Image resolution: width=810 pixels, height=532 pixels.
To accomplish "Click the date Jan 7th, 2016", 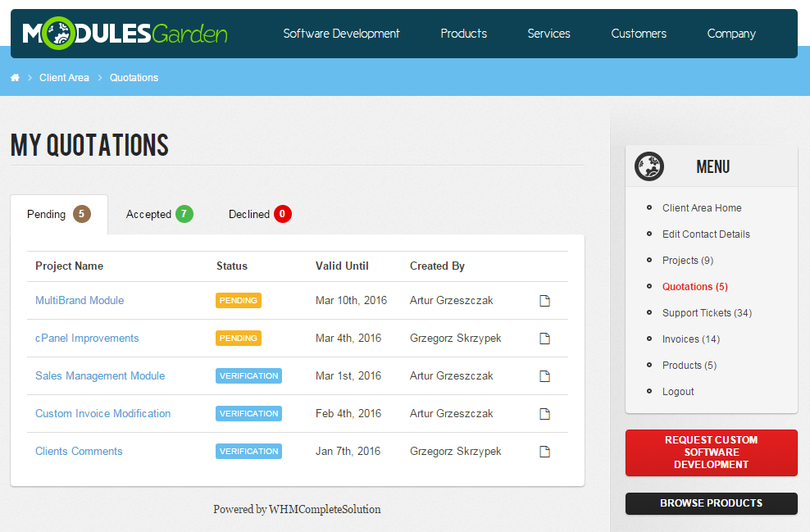I will pos(348,452).
